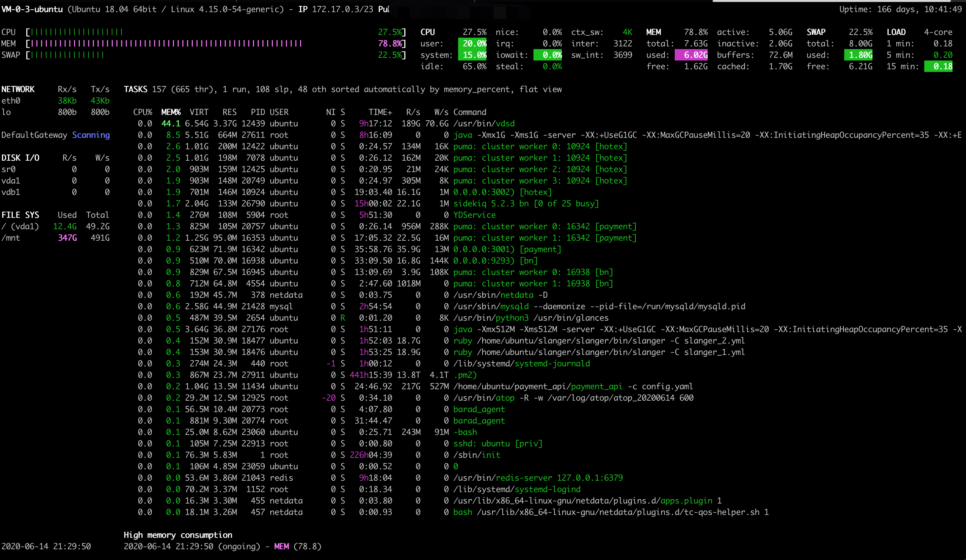This screenshot has width=966, height=560.
Task: Select the 0.0.0.0:9293 bn process
Action: tap(338, 261)
